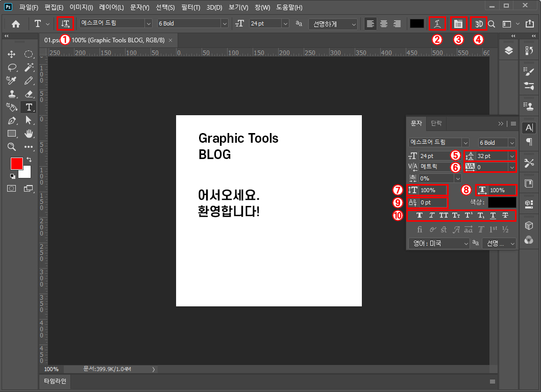Toggle text orientation button
The image size is (541, 392).
point(65,24)
